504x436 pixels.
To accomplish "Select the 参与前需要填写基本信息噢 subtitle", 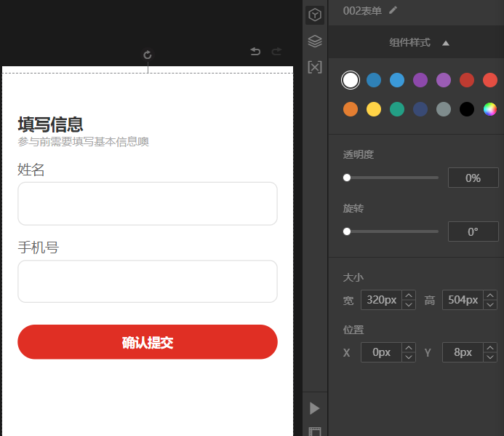I will coord(83,142).
